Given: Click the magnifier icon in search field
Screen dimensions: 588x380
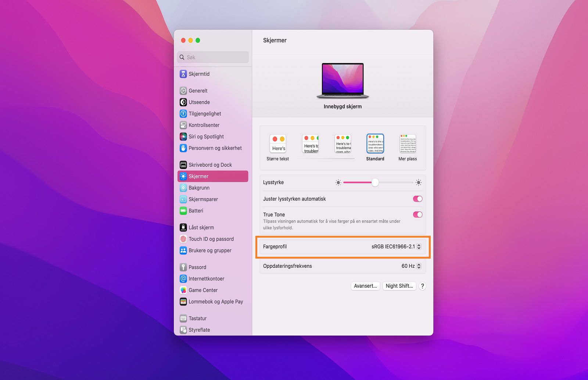Looking at the screenshot, I should click(182, 57).
